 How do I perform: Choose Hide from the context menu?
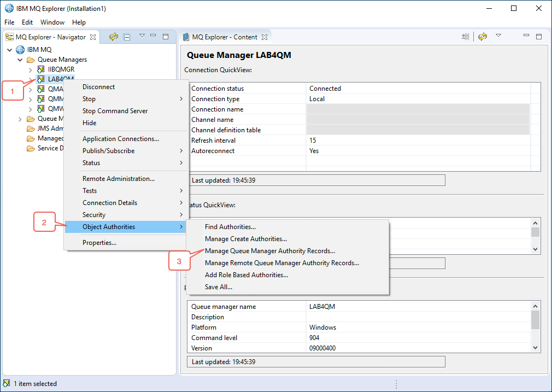click(x=126, y=123)
